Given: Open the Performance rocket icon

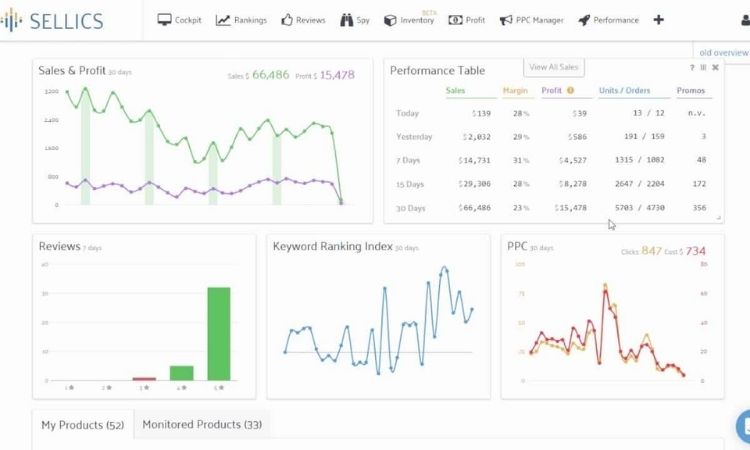Looking at the screenshot, I should click(x=584, y=20).
